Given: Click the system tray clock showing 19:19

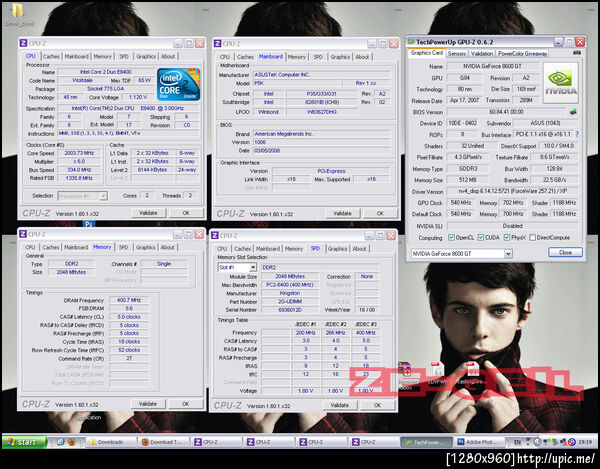Looking at the screenshot, I should tap(585, 442).
